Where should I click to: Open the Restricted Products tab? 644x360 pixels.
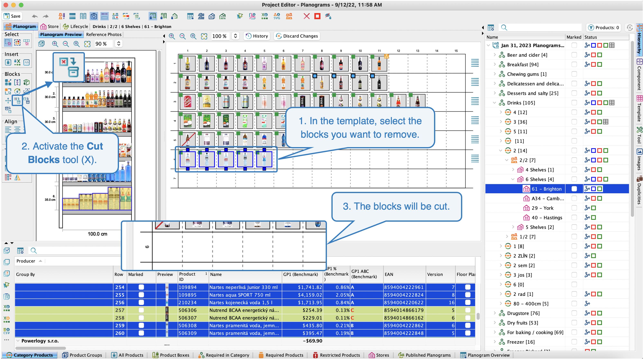[x=337, y=355]
